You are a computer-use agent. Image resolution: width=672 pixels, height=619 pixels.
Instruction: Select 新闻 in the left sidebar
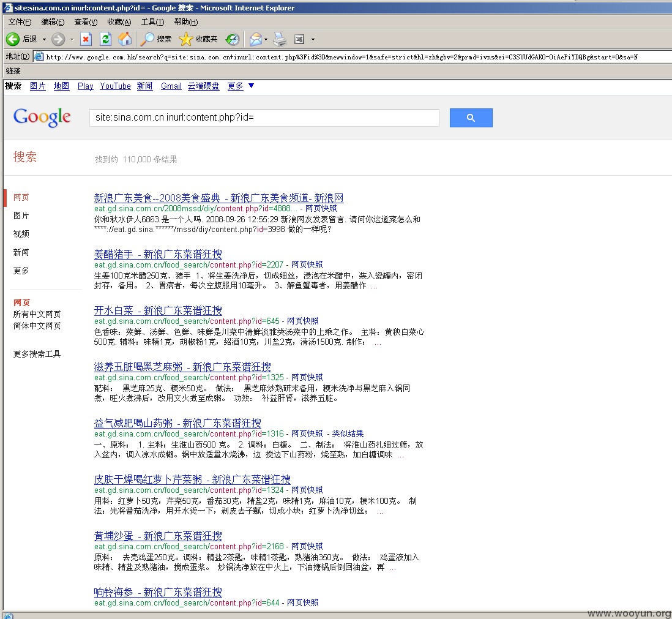pos(21,252)
